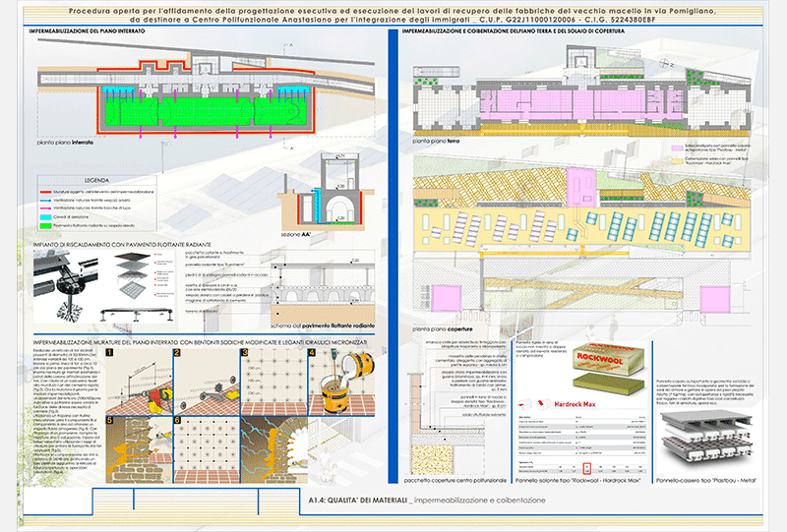Click the floating floor pedestal exploded image
Screen dimensions: 787x532
[x=68, y=285]
